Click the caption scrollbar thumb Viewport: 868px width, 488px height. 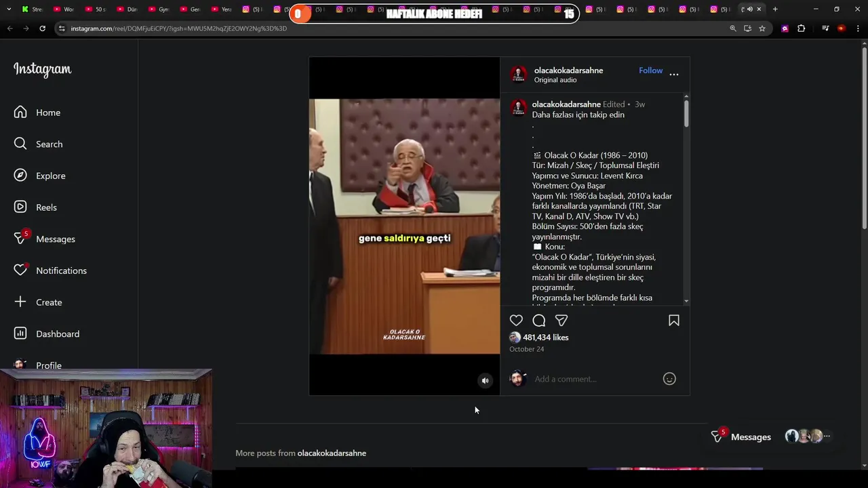tap(686, 113)
